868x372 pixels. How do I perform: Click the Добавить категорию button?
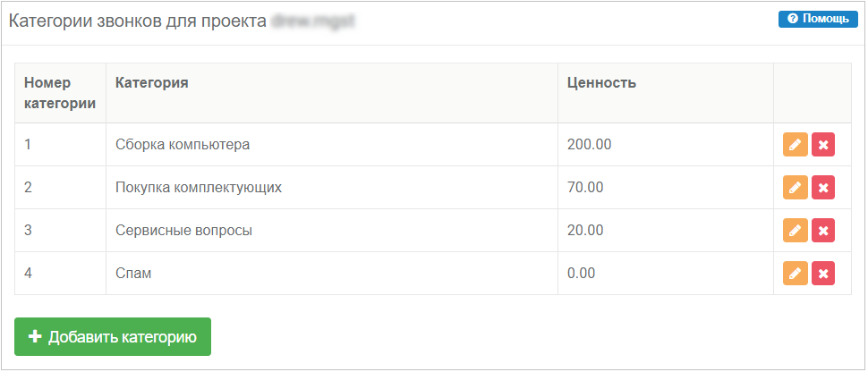[x=113, y=336]
